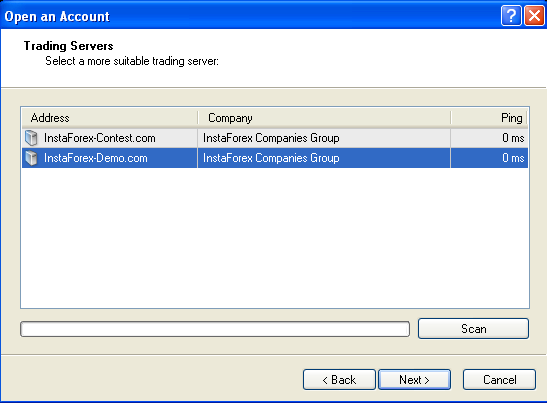This screenshot has width=550, height=403.
Task: Close the Open an Account dialog
Action: [x=534, y=16]
